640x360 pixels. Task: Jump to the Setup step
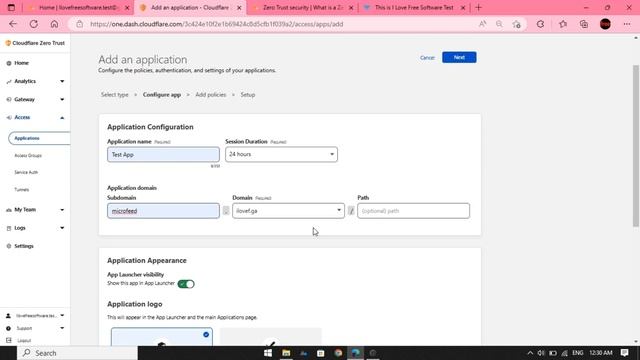click(248, 95)
